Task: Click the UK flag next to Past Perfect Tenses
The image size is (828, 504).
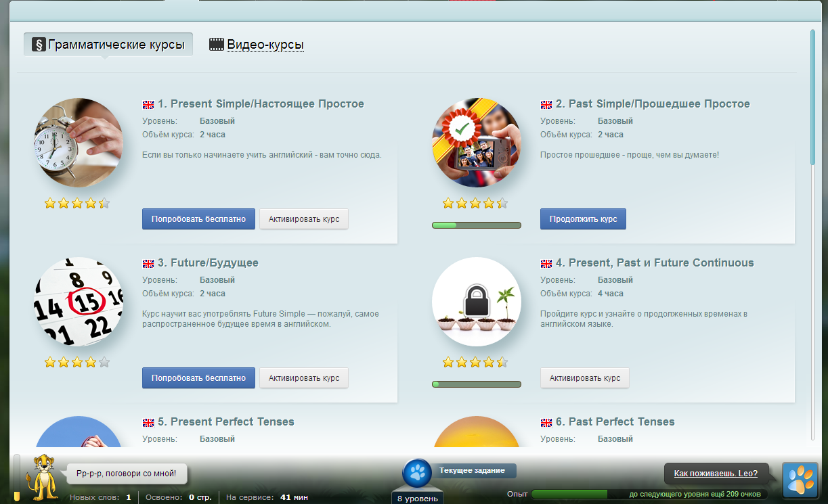Action: (546, 422)
